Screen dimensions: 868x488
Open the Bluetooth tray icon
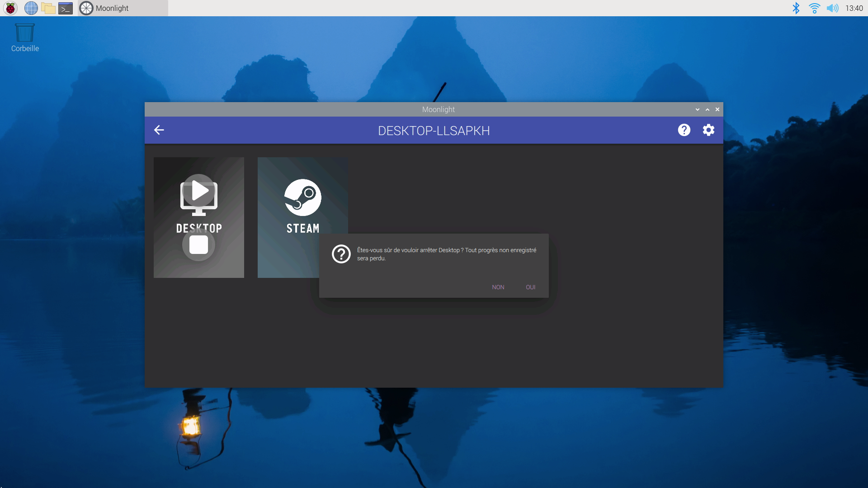(x=796, y=8)
